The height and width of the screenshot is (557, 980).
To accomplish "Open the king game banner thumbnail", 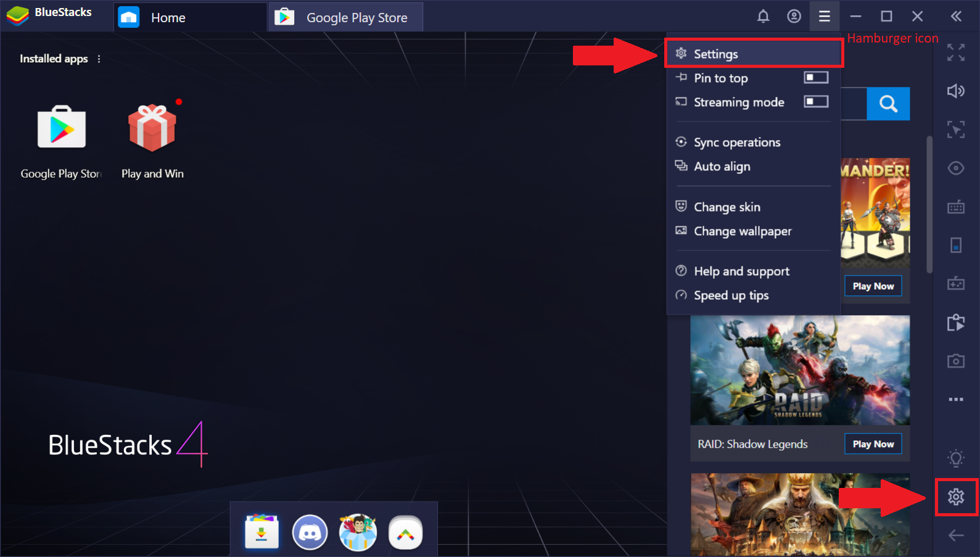I will point(800,514).
